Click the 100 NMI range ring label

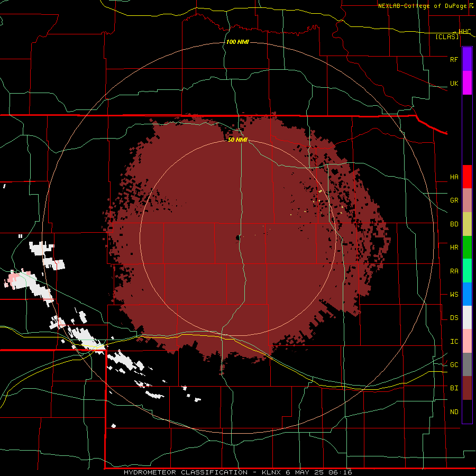point(237,42)
